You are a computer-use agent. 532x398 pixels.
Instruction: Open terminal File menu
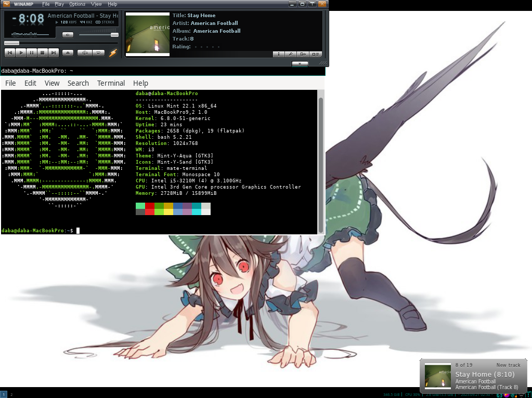point(10,83)
